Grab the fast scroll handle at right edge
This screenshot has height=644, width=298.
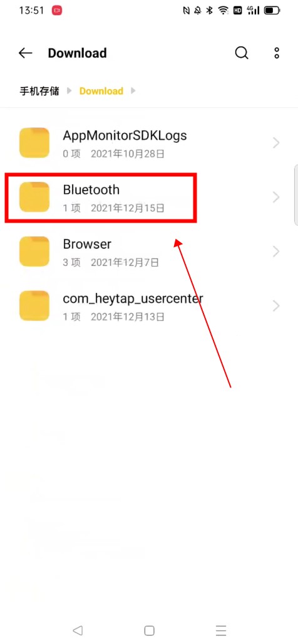[x=296, y=194]
